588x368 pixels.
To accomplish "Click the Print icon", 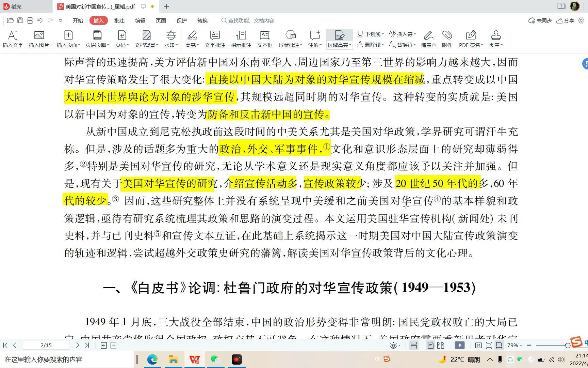I will point(30,20).
